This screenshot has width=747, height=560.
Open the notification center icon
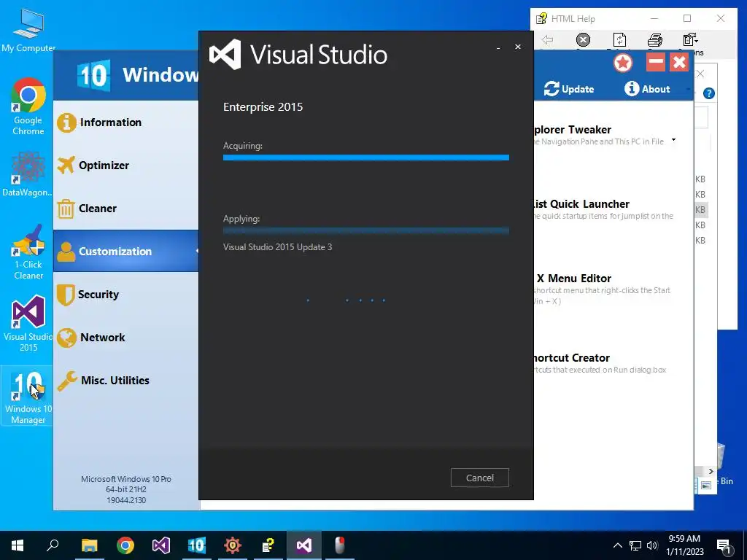pos(724,546)
